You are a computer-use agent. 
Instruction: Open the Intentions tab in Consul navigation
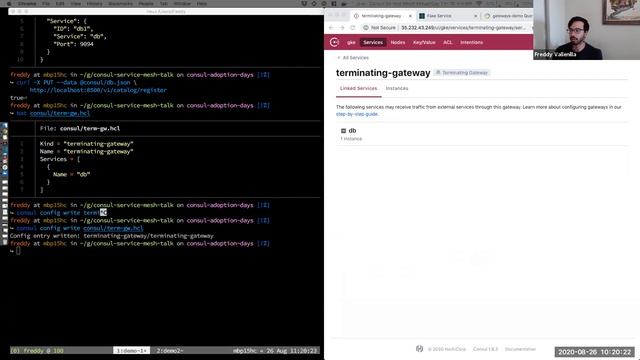tap(471, 42)
